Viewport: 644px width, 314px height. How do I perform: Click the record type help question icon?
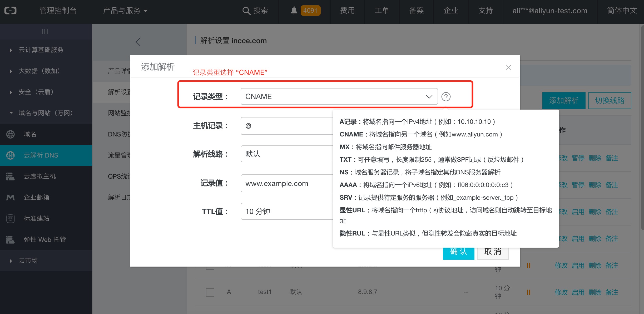pyautogui.click(x=446, y=97)
